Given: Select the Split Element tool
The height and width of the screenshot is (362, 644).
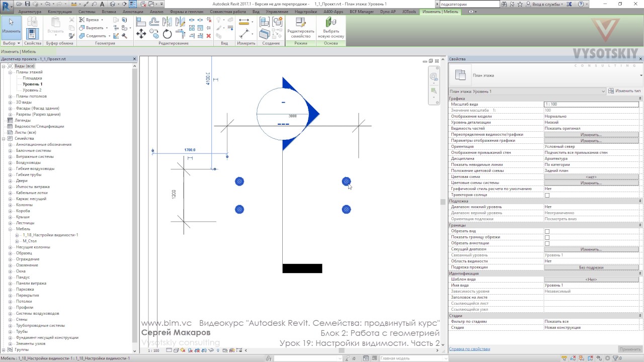Looking at the screenshot, I should tap(192, 19).
